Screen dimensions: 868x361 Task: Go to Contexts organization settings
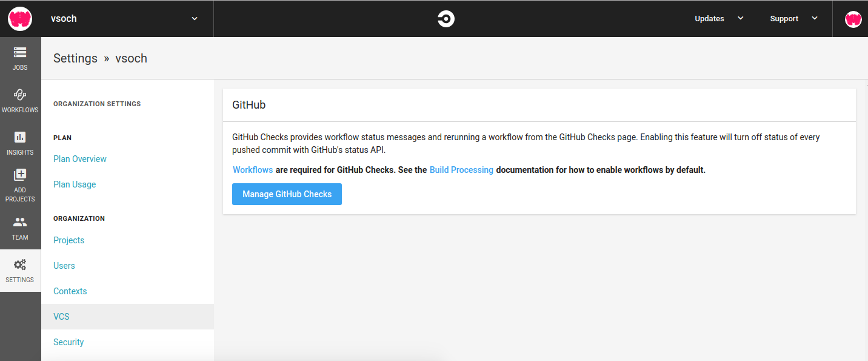pyautogui.click(x=70, y=291)
